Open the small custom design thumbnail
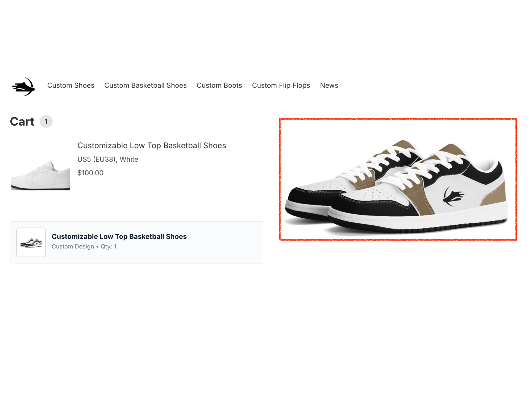This screenshot has width=532, height=411. tap(31, 242)
